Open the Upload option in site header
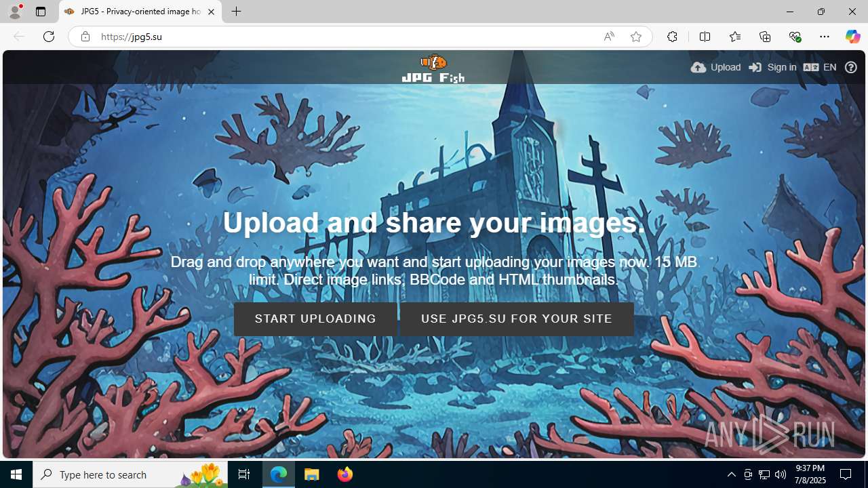 tap(715, 67)
